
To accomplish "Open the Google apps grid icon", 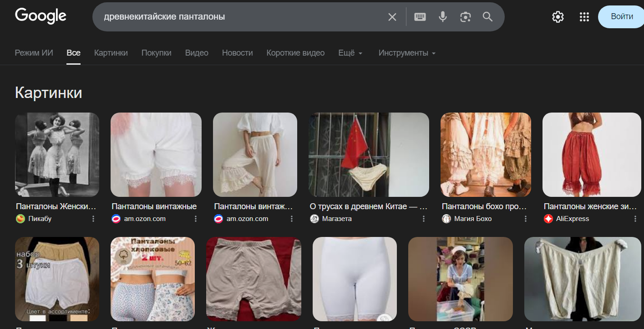I will point(584,17).
